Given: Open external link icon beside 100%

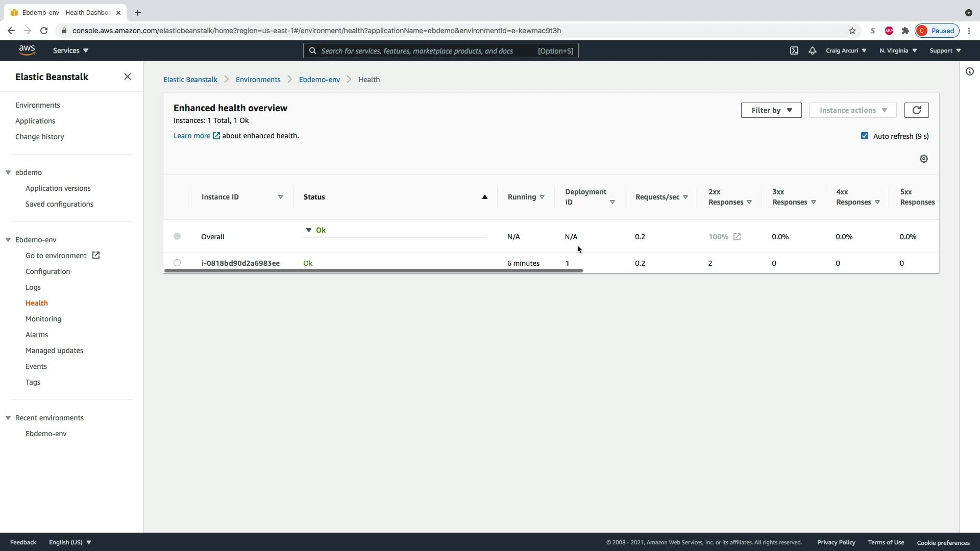Looking at the screenshot, I should click(737, 237).
